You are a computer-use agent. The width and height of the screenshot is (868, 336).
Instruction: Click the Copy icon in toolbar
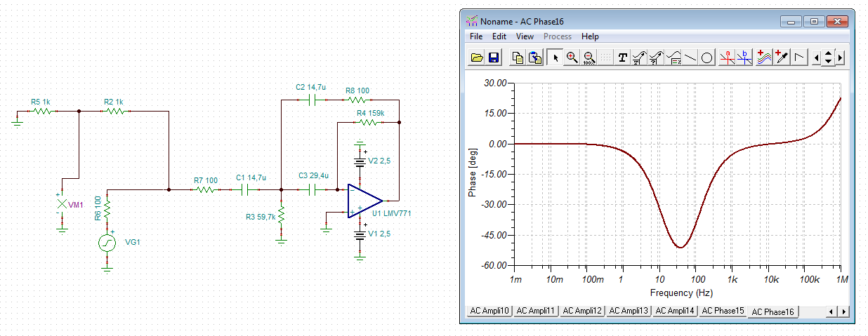[x=518, y=58]
